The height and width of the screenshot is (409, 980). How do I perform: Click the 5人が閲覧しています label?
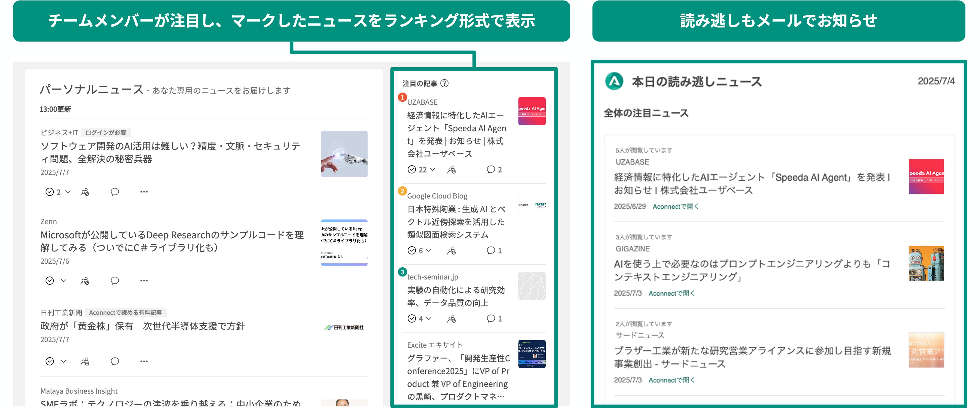[644, 150]
